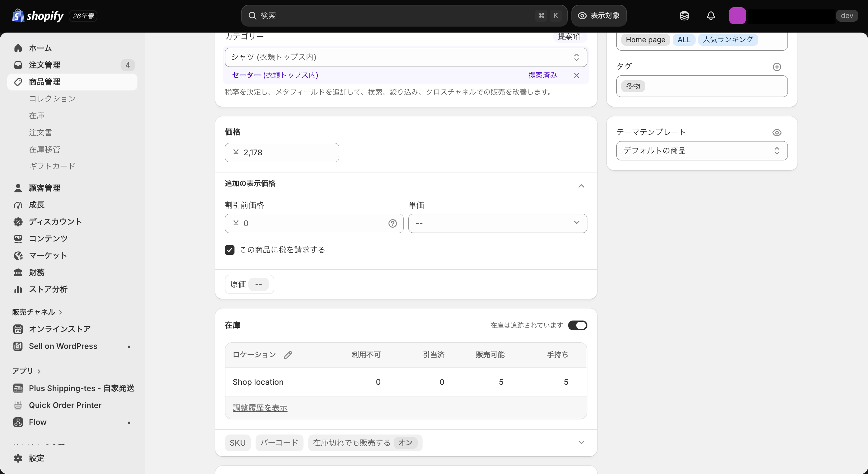The image size is (868, 474).
Task: Click the コンテンツ icon
Action: [18, 239]
